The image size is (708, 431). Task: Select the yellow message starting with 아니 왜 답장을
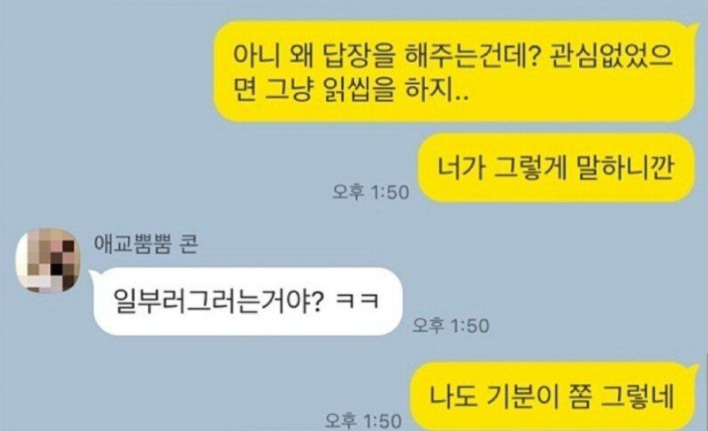click(x=453, y=72)
